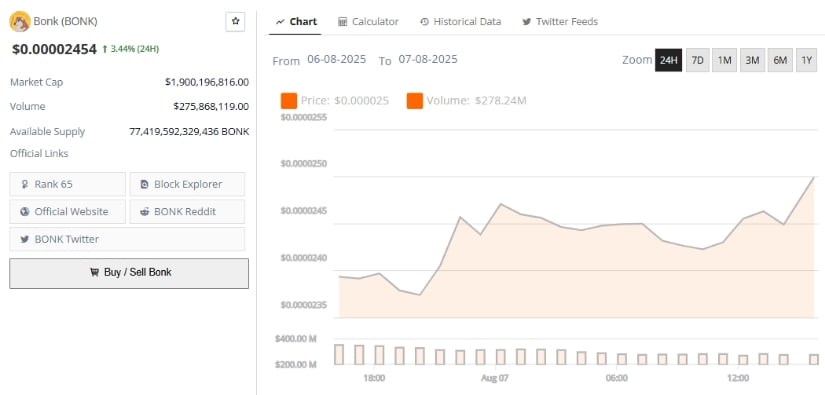The height and width of the screenshot is (395, 825).
Task: Open the Block Explorer link
Action: tap(187, 184)
